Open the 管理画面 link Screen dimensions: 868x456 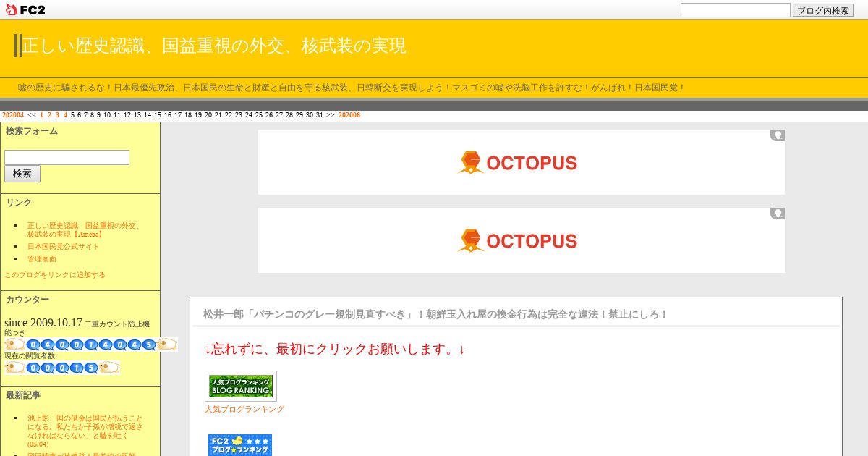tap(42, 258)
